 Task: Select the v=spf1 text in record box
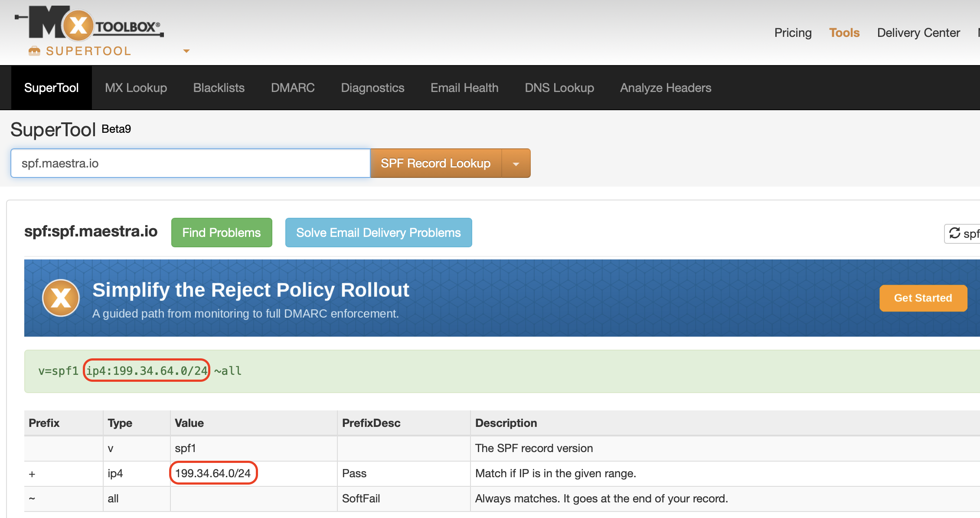pos(58,371)
